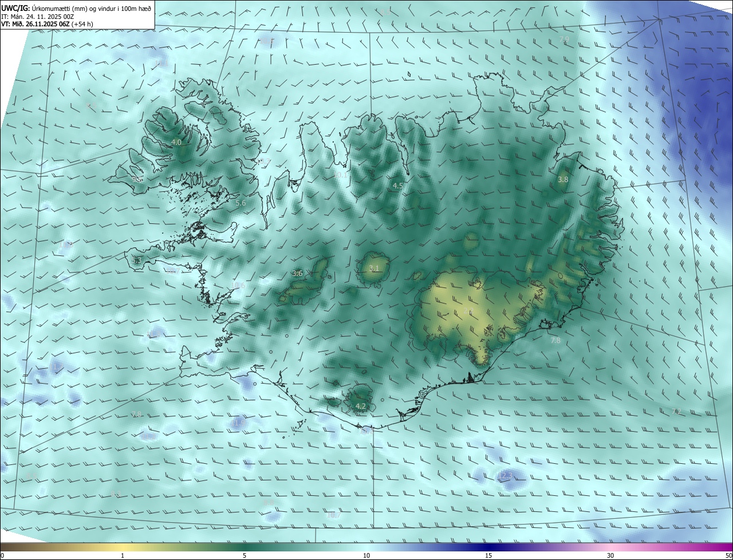Click the magenta color at the scale's 50 end
The width and height of the screenshot is (733, 560).
728,547
